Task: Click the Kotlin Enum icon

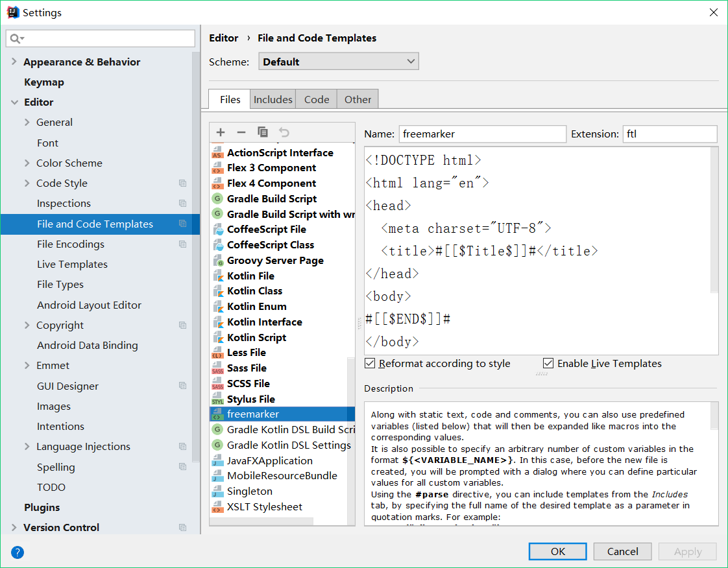Action: click(x=218, y=307)
